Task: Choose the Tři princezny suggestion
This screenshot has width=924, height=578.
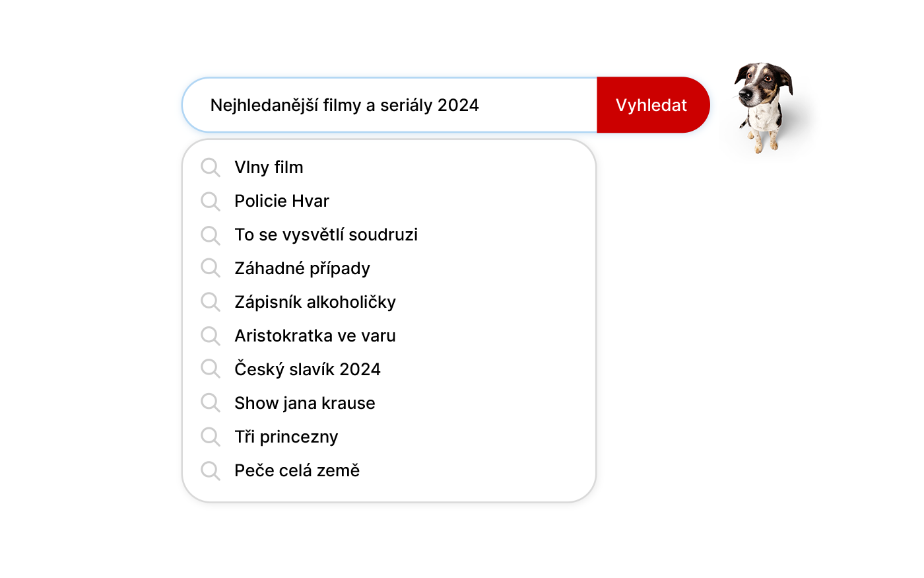Action: point(286,437)
